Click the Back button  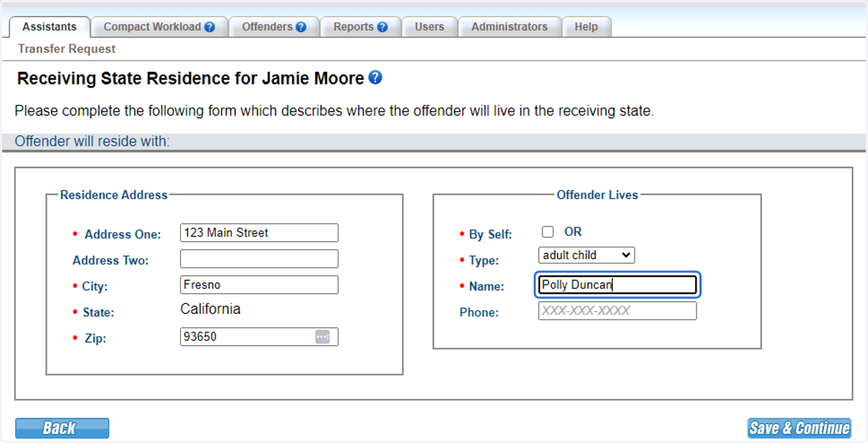click(62, 428)
